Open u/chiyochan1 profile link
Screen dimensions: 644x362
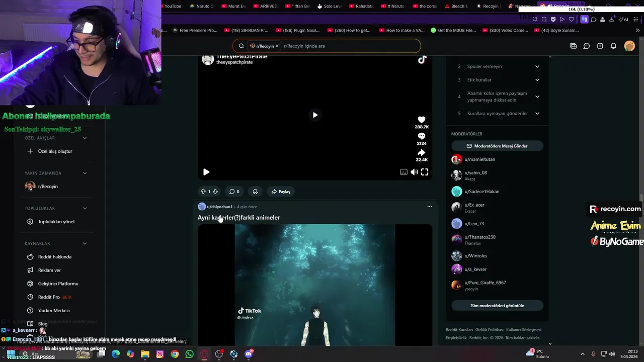(x=219, y=207)
